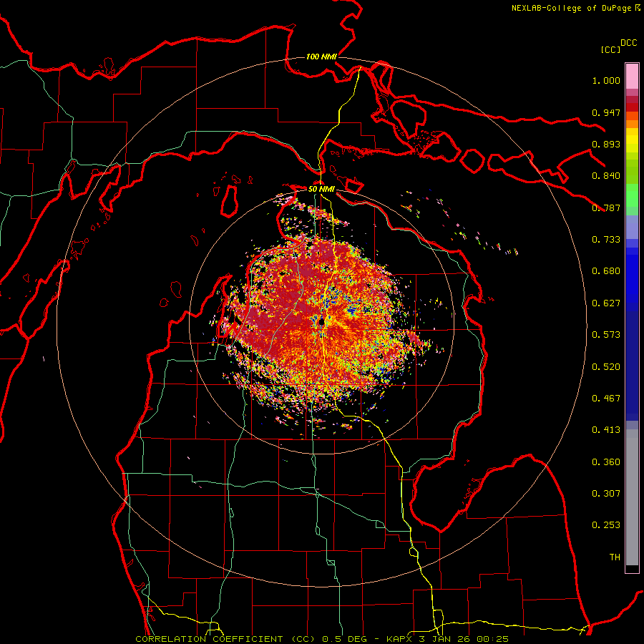Pick the bright green color bar segment
Viewport: 644px width, 644px height.
[x=632, y=195]
